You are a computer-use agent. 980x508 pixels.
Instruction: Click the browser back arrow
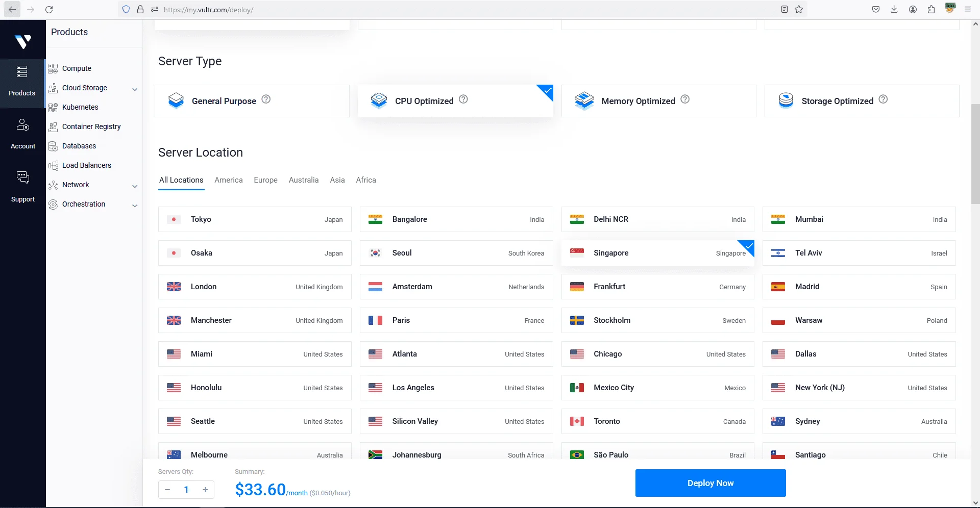[x=12, y=10]
